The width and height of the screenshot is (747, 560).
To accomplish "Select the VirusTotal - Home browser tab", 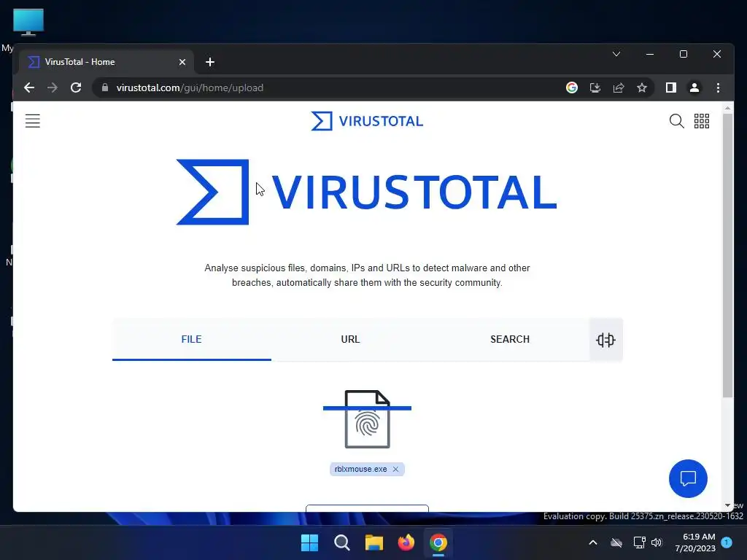I will click(107, 62).
